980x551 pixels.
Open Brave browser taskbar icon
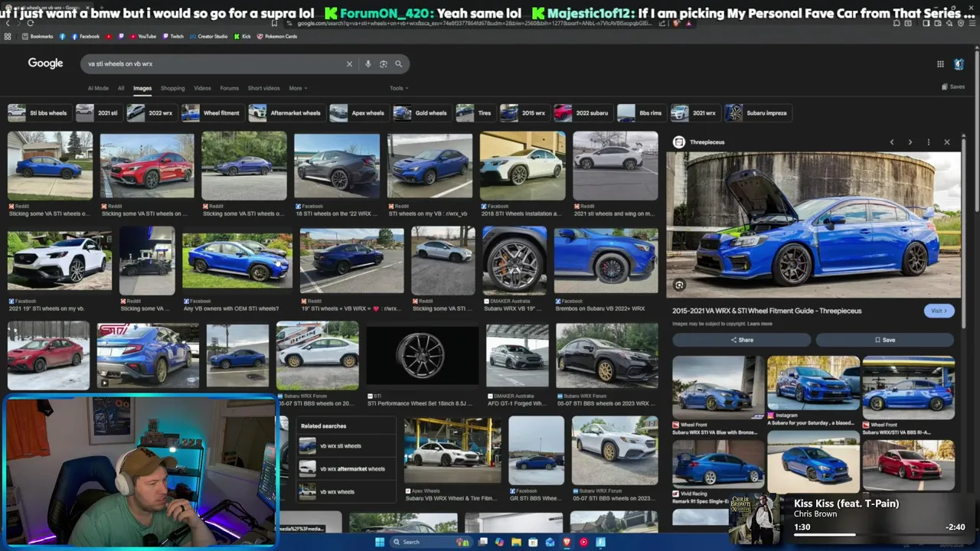tap(567, 542)
